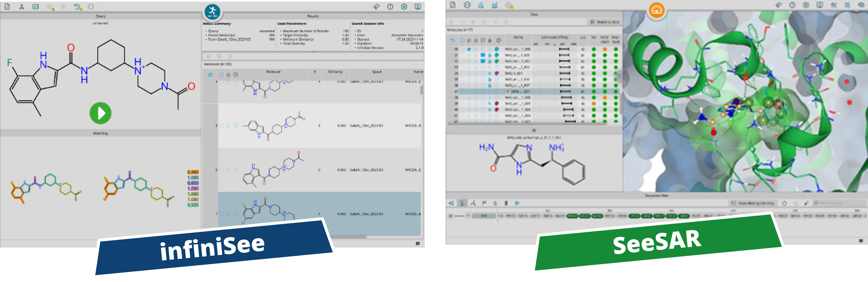Click the first green highlighted residue in sequence

pos(573,216)
